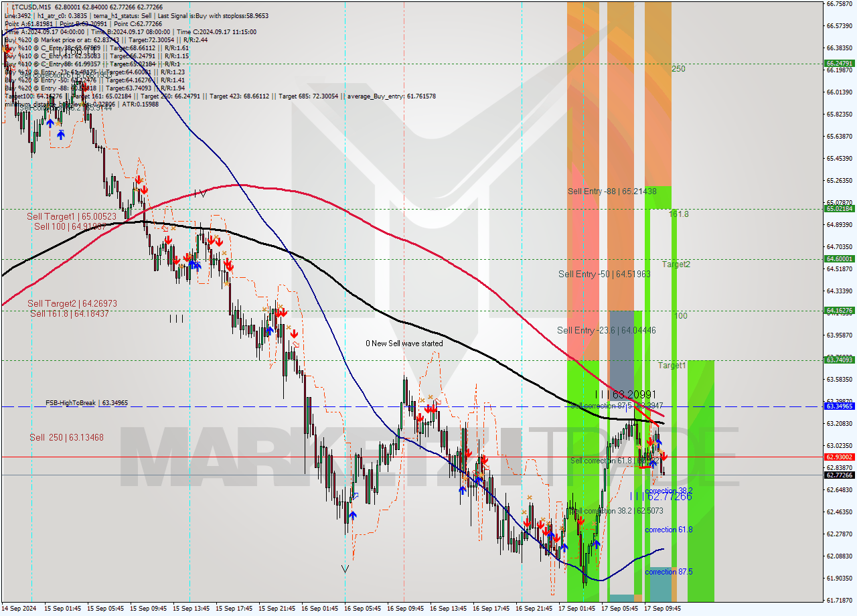Click the blue 'correction 87.5' label

coord(669,572)
